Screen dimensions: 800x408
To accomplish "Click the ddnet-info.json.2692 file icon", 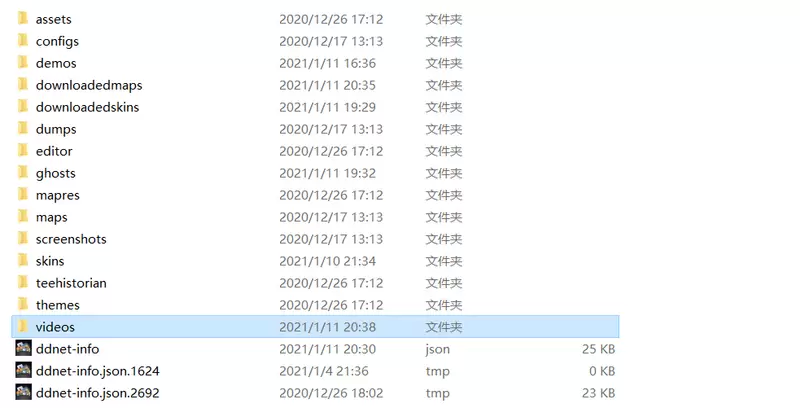I will pyautogui.click(x=23, y=392).
